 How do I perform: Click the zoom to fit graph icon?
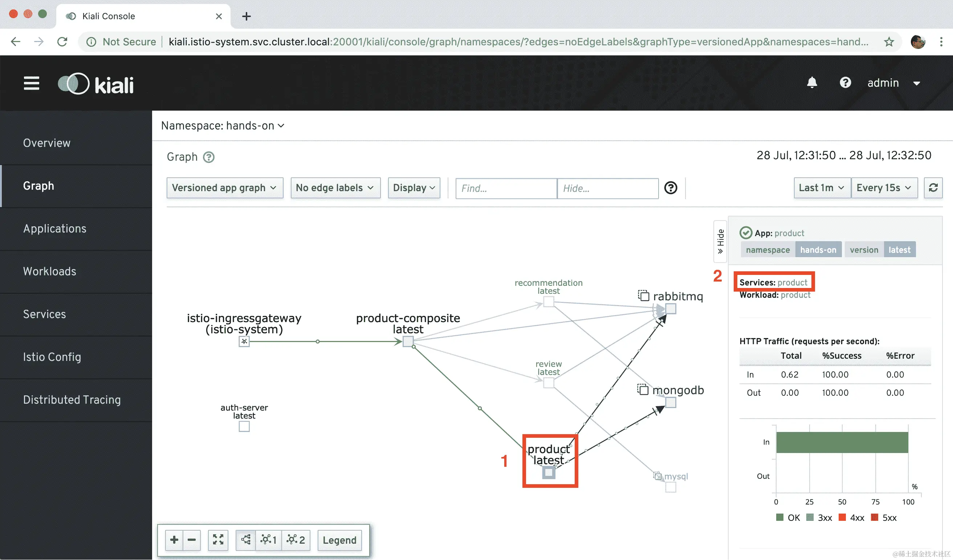tap(218, 540)
